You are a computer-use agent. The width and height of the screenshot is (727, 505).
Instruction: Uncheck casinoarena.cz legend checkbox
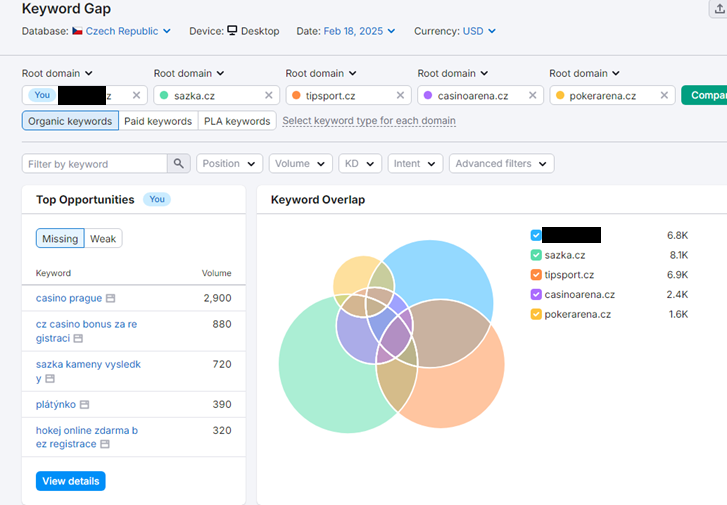536,294
